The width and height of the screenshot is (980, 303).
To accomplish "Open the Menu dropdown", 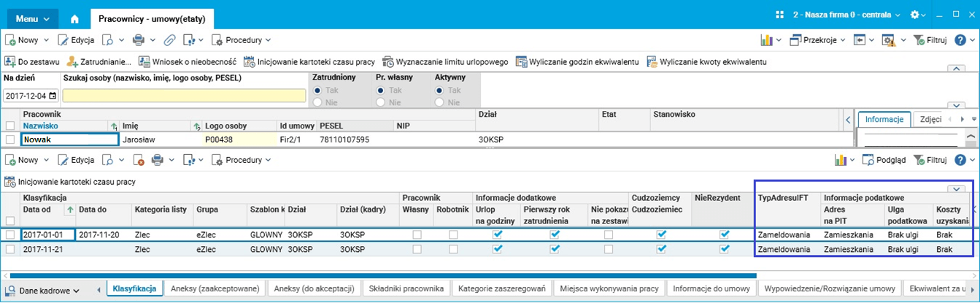I will (x=33, y=18).
